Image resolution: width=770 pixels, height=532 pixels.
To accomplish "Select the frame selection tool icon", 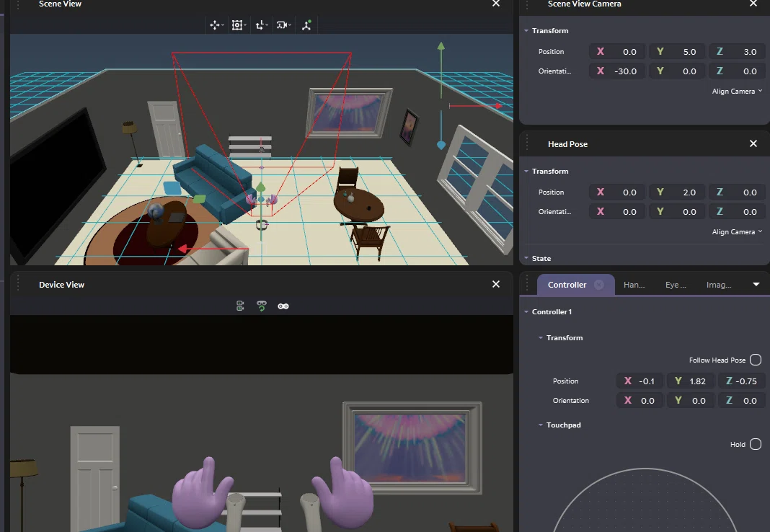I will click(236, 25).
